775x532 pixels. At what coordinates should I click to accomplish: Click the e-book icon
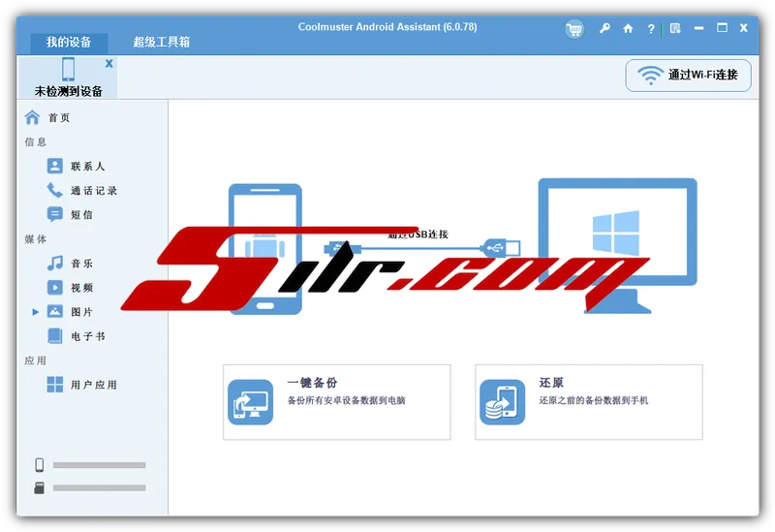coord(55,335)
